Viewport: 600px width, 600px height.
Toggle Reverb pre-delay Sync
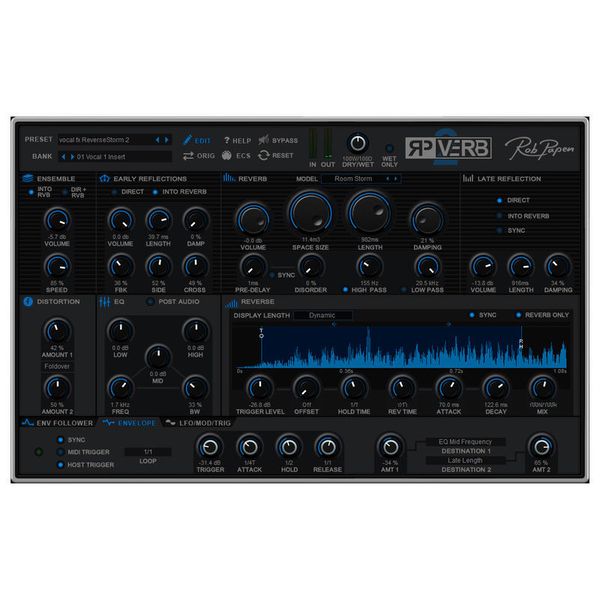(272, 275)
